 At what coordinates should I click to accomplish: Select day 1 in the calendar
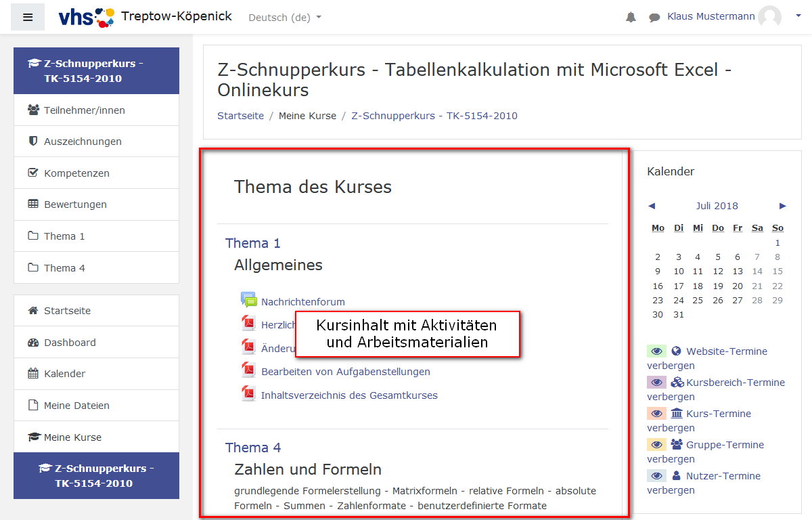pos(778,242)
